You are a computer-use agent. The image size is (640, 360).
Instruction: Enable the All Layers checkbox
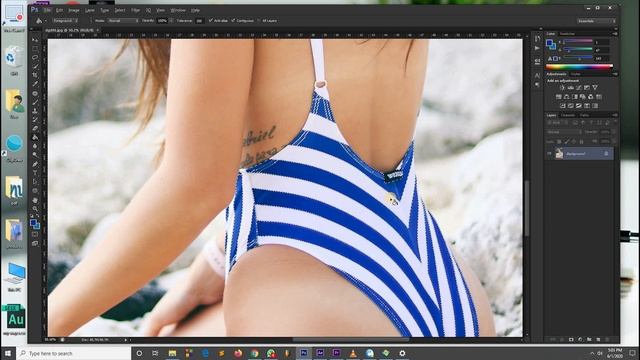pos(258,20)
